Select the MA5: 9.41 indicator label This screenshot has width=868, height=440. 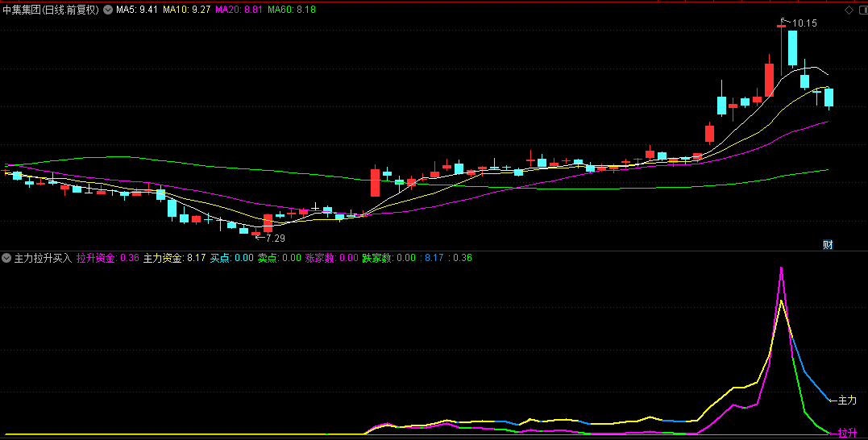coord(137,10)
